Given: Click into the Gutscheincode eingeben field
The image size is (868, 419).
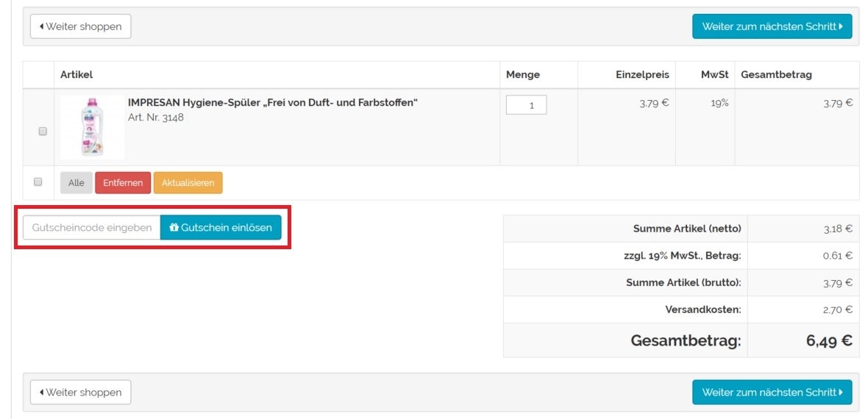Looking at the screenshot, I should point(92,228).
